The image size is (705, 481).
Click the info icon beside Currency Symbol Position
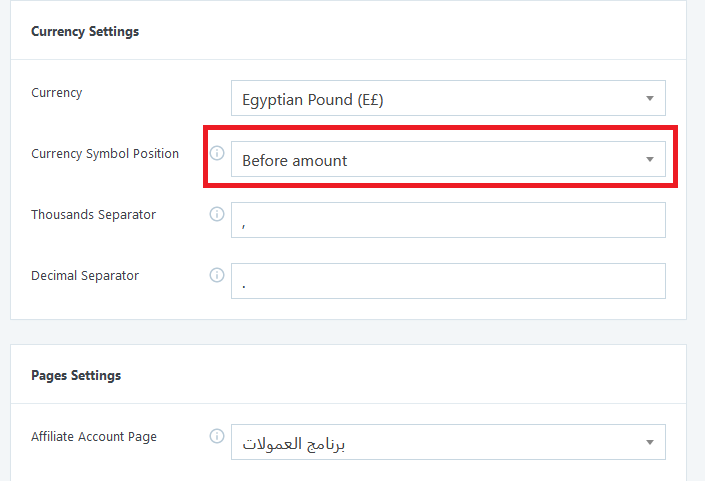click(x=217, y=153)
